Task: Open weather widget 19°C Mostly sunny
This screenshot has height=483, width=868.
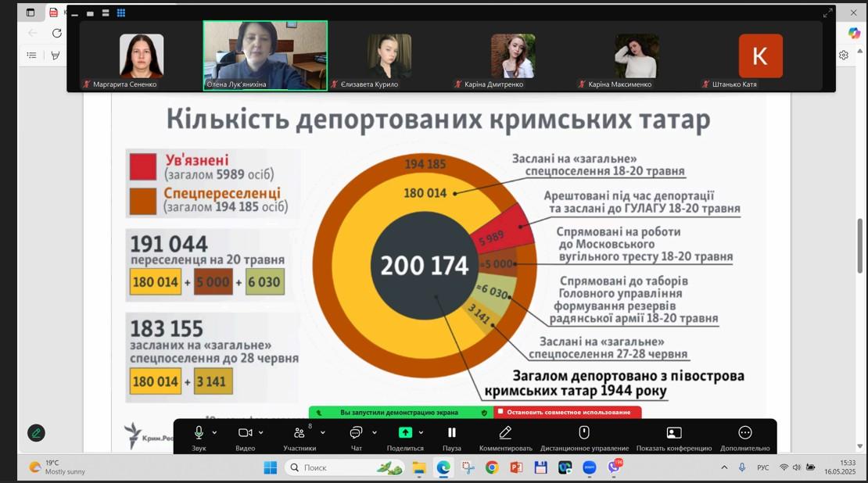Action: pyautogui.click(x=58, y=467)
